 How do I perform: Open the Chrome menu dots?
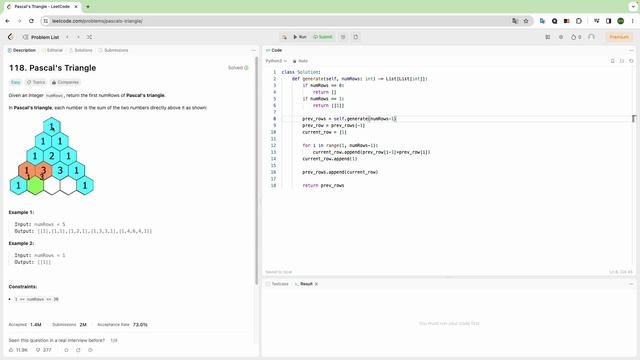point(633,21)
